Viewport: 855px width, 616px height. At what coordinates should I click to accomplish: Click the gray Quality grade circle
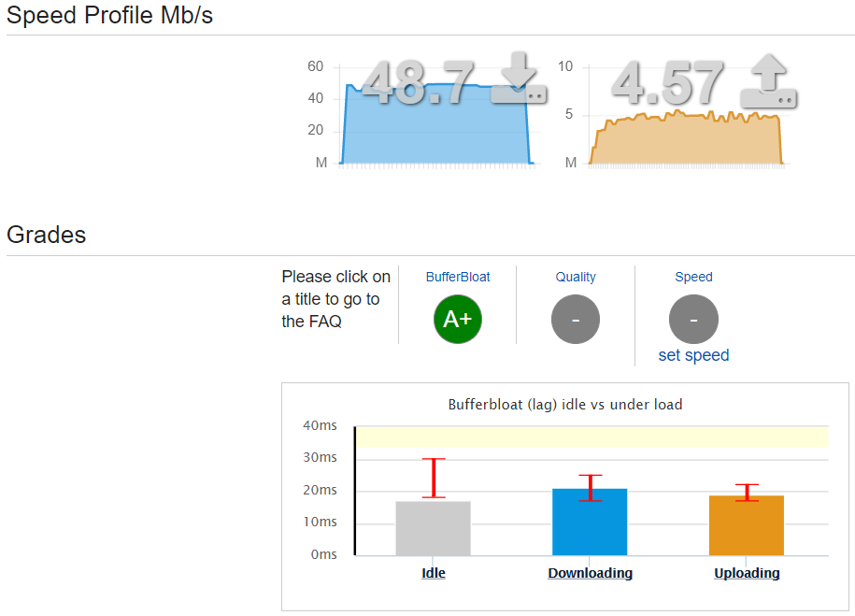coord(575,319)
